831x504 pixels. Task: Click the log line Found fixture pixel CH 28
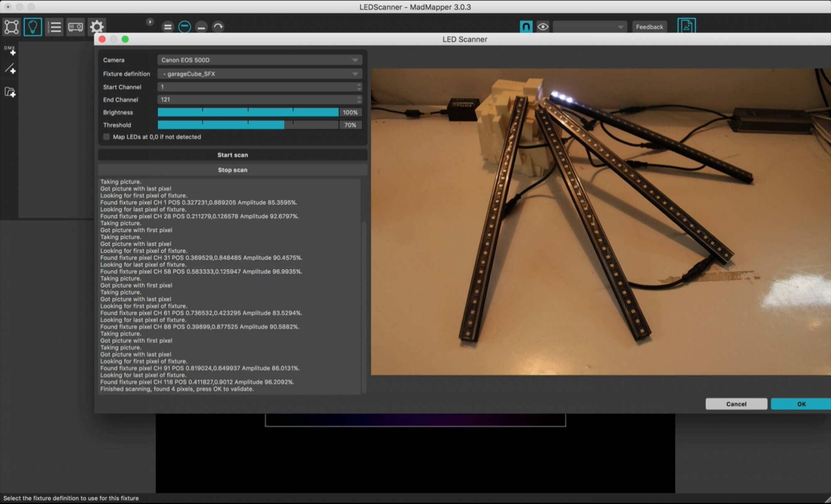pyautogui.click(x=199, y=216)
